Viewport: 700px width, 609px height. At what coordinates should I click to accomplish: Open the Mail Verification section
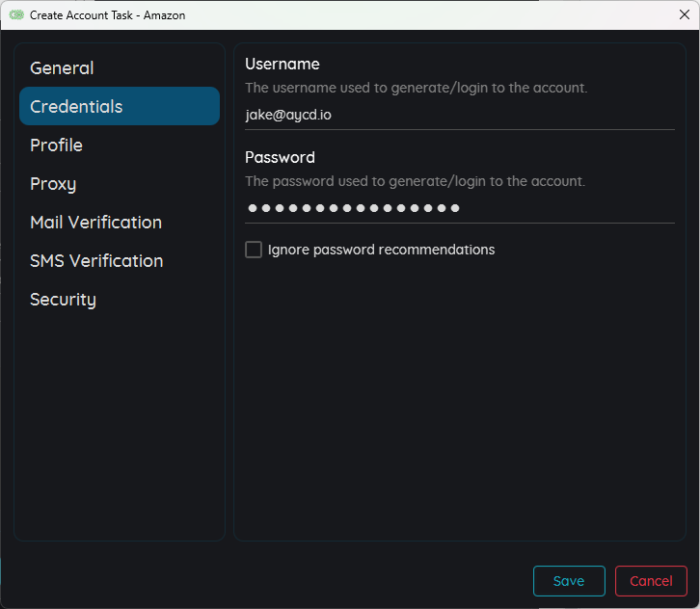click(x=95, y=223)
